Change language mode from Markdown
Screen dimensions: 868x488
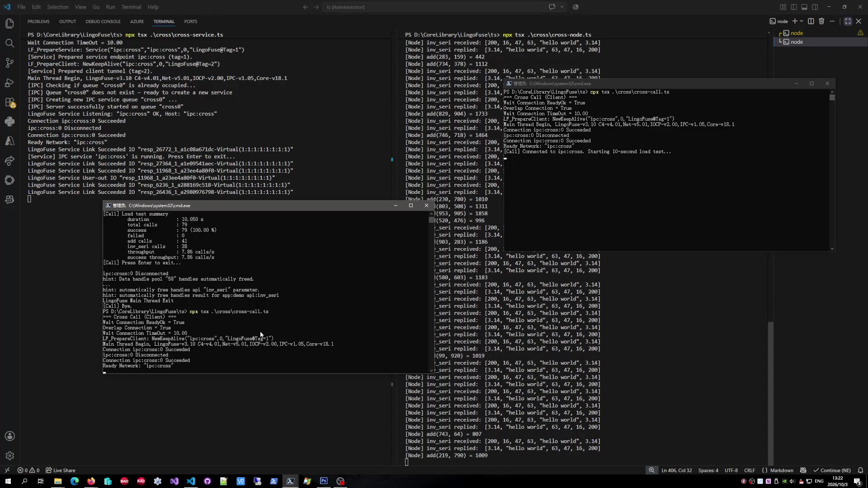[x=782, y=470]
